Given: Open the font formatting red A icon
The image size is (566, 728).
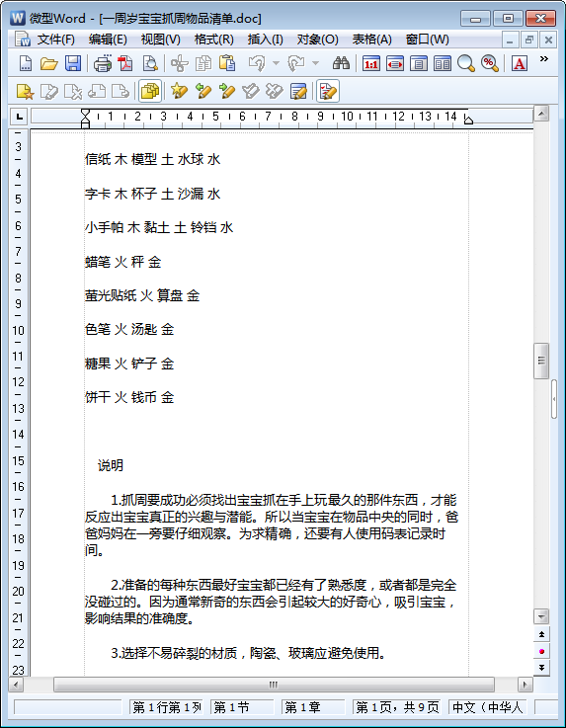Looking at the screenshot, I should 520,63.
